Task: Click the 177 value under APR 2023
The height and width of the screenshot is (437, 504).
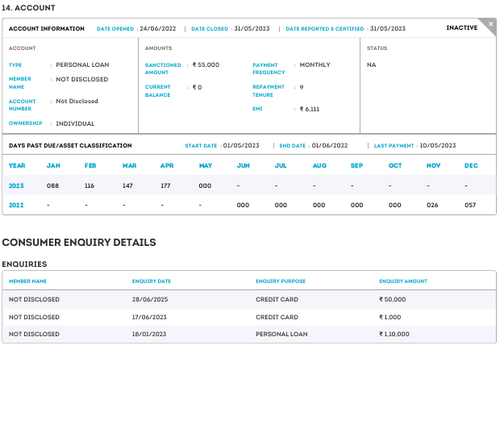Action: point(166,185)
